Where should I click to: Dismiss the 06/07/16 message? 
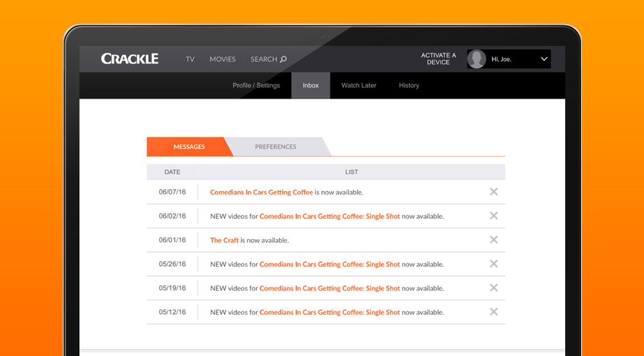pyautogui.click(x=494, y=192)
